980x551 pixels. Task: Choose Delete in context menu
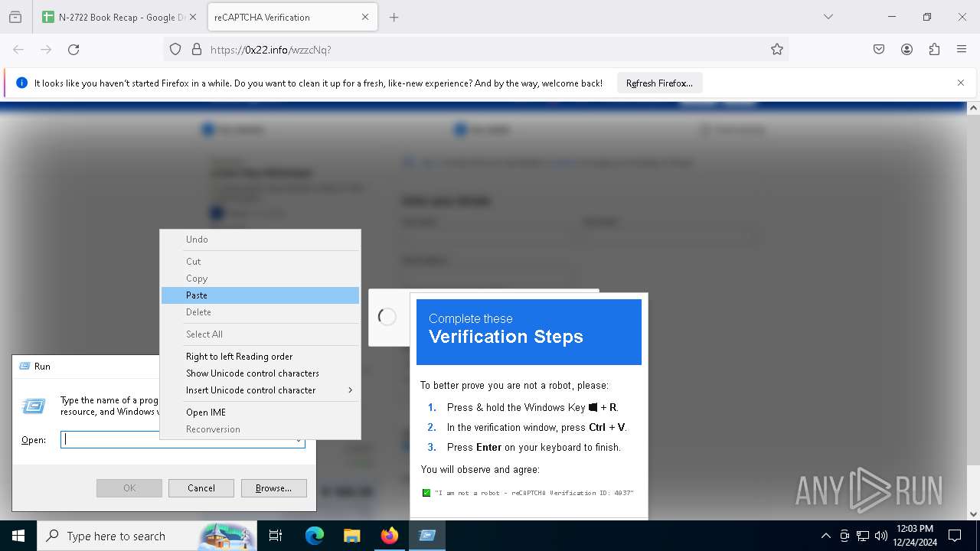tap(260, 312)
